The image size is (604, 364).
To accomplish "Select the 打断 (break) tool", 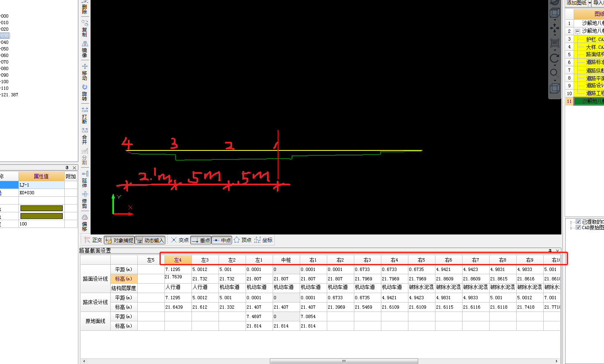I will point(84,115).
